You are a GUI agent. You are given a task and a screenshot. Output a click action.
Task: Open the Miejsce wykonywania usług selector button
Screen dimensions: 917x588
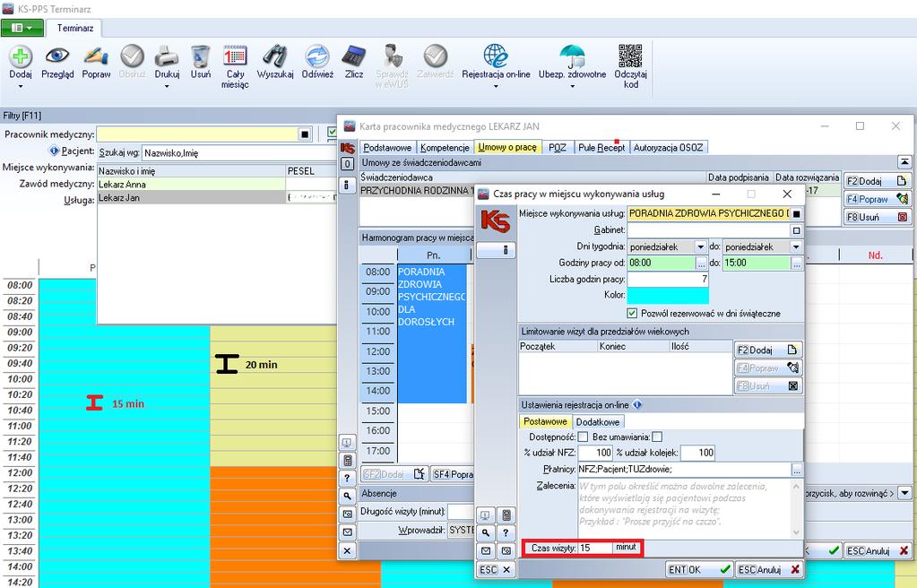(x=796, y=213)
